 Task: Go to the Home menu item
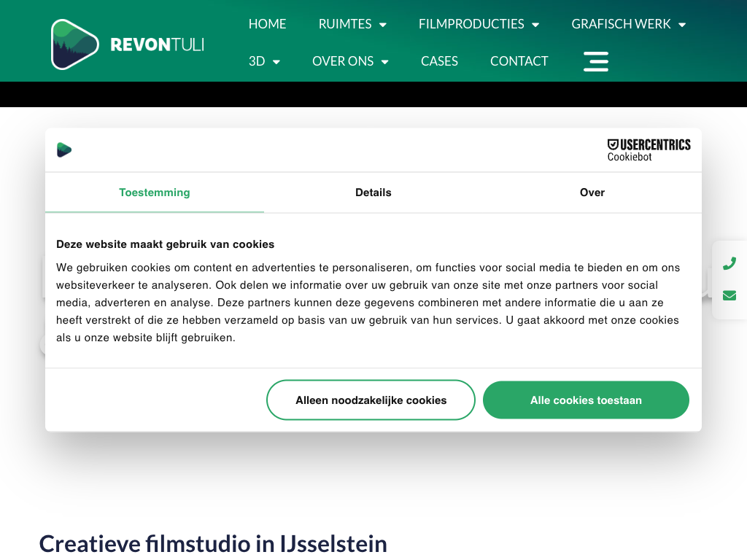pyautogui.click(x=267, y=24)
